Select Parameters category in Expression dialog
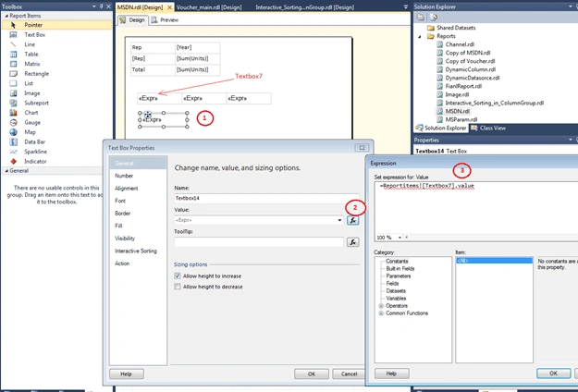The image size is (578, 392). pos(398,276)
